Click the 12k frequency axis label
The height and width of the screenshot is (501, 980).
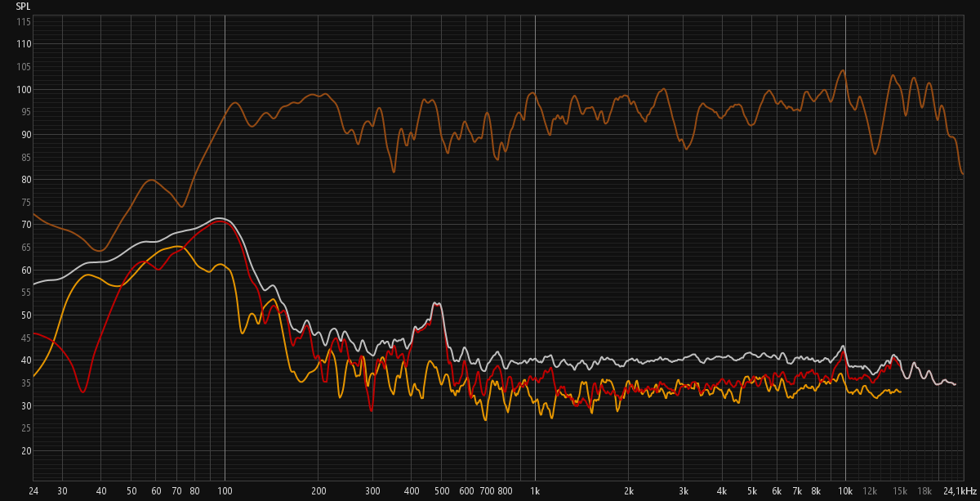[x=870, y=491]
